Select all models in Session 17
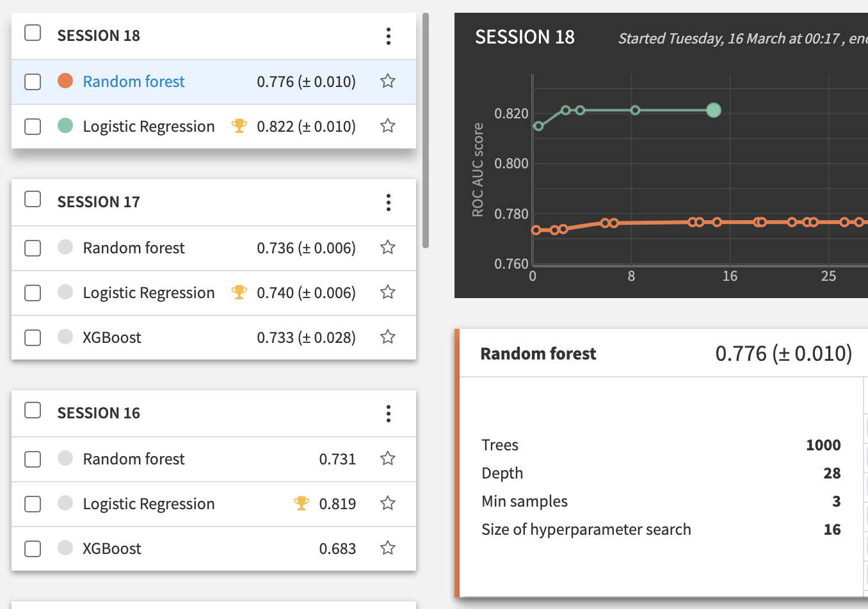Viewport: 868px width, 609px height. (x=33, y=199)
